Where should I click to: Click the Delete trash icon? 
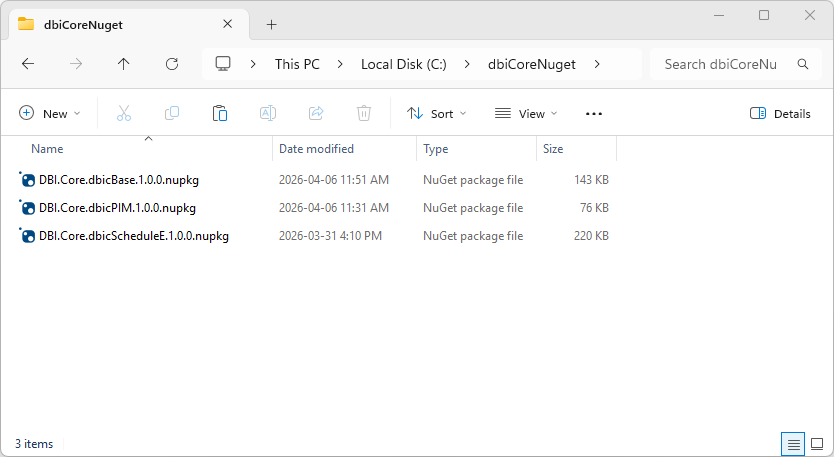coord(364,113)
